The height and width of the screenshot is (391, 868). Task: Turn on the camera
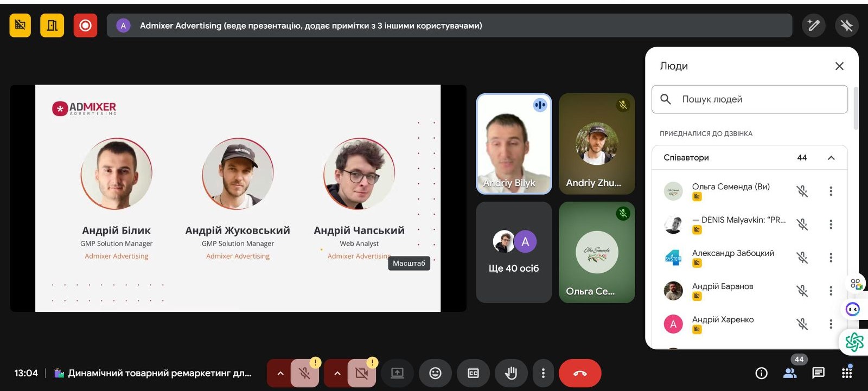[362, 373]
